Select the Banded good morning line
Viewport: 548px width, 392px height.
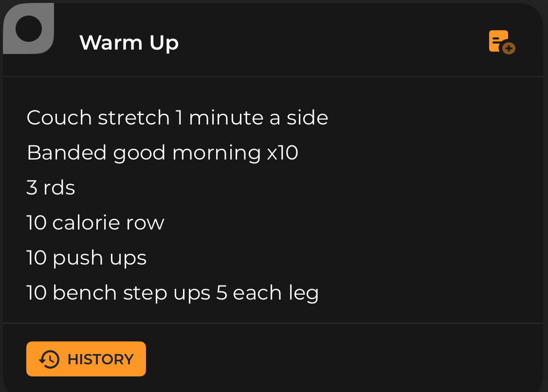tap(162, 153)
